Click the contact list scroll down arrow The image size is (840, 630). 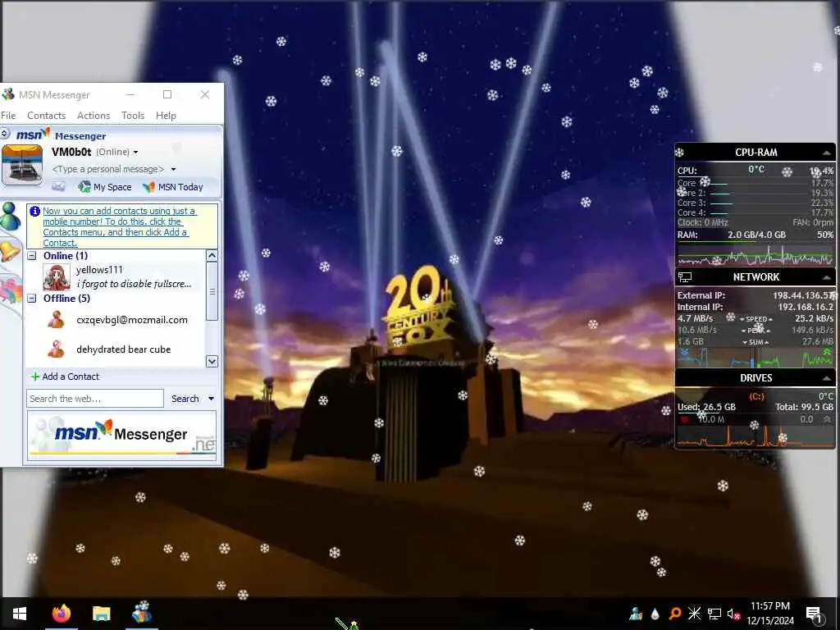[x=212, y=361]
